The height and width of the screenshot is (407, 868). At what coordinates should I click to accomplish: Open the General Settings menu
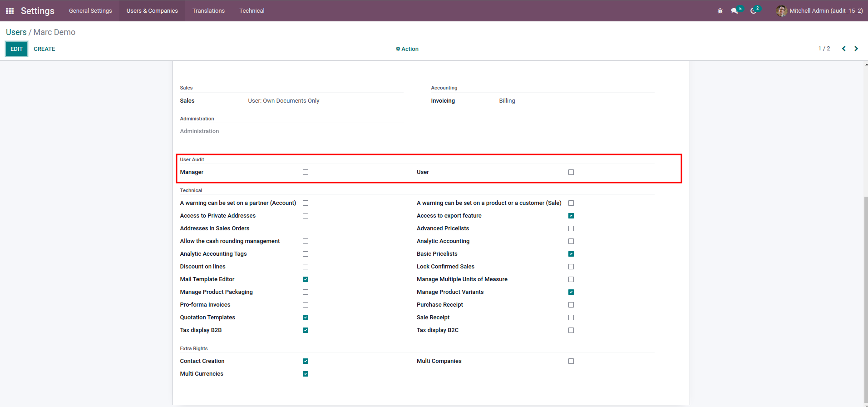pos(90,11)
